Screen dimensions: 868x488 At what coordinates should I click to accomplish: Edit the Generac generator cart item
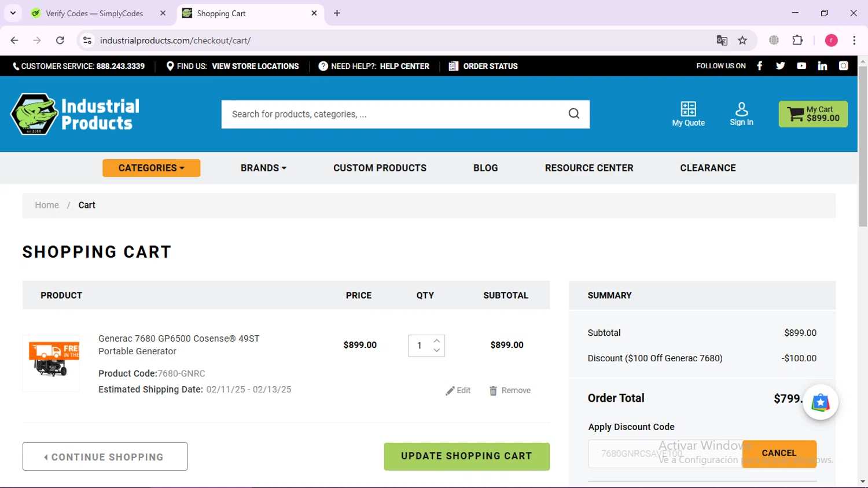click(x=458, y=391)
